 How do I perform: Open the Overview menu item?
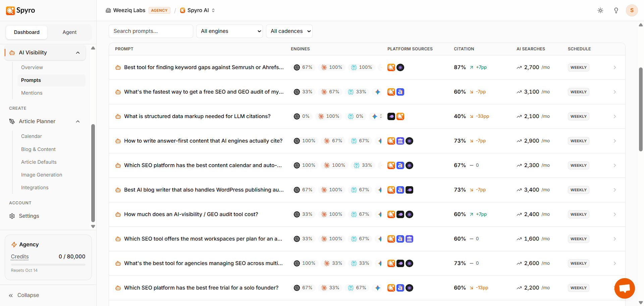coord(32,67)
